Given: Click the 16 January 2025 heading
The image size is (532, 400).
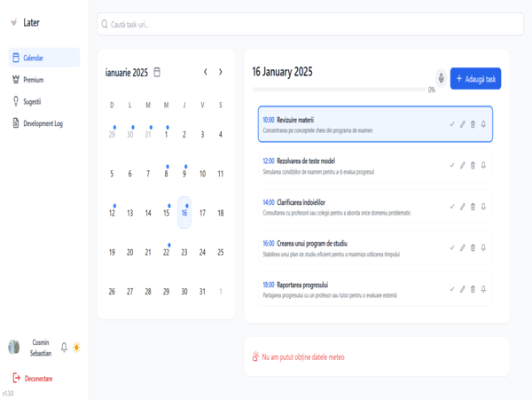Looking at the screenshot, I should 282,72.
